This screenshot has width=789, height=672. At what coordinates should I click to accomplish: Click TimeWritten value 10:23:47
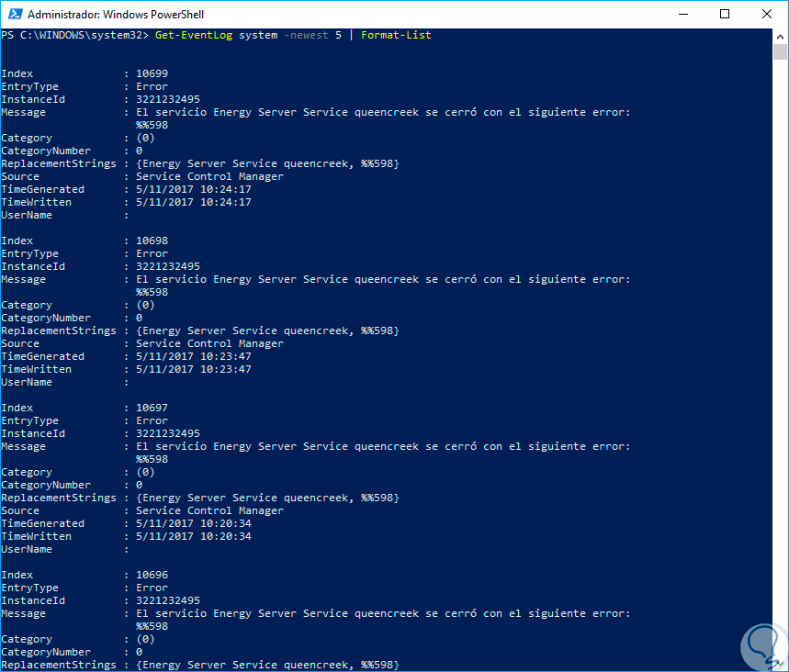point(226,369)
